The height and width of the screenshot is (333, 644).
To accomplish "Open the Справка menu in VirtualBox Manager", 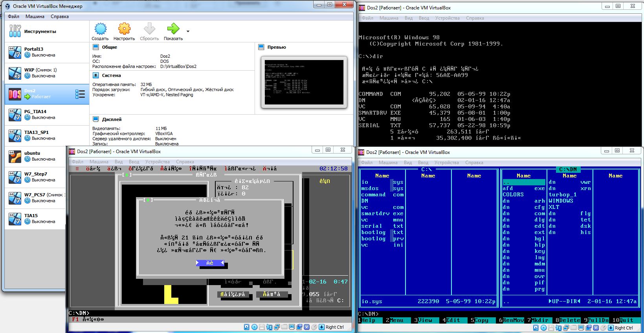I will coord(60,16).
